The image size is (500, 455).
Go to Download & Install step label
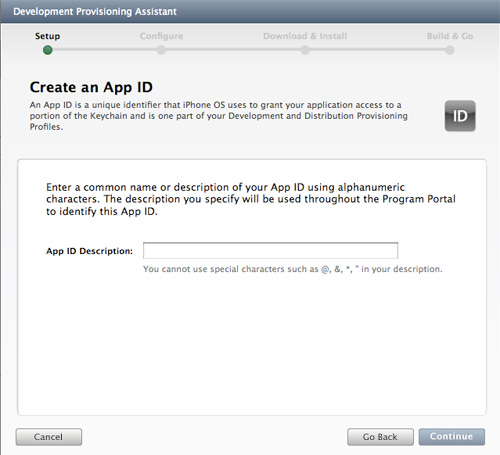click(x=305, y=36)
